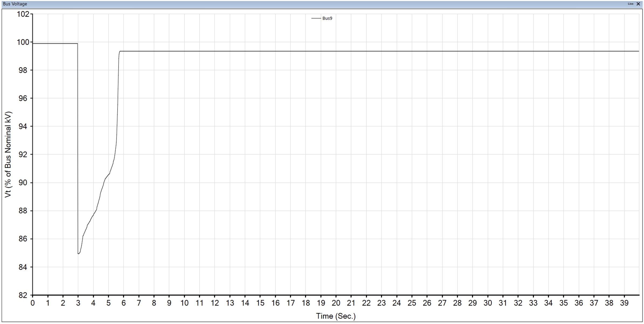The image size is (644, 324).
Task: Click the 6 second tick label on time axis
Action: 124,303
